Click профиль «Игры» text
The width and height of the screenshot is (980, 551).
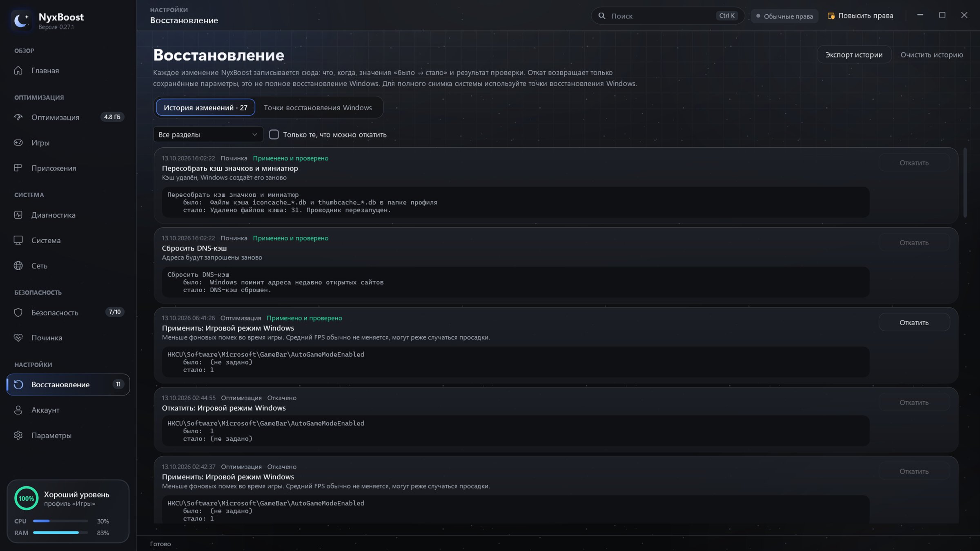pos(69,504)
